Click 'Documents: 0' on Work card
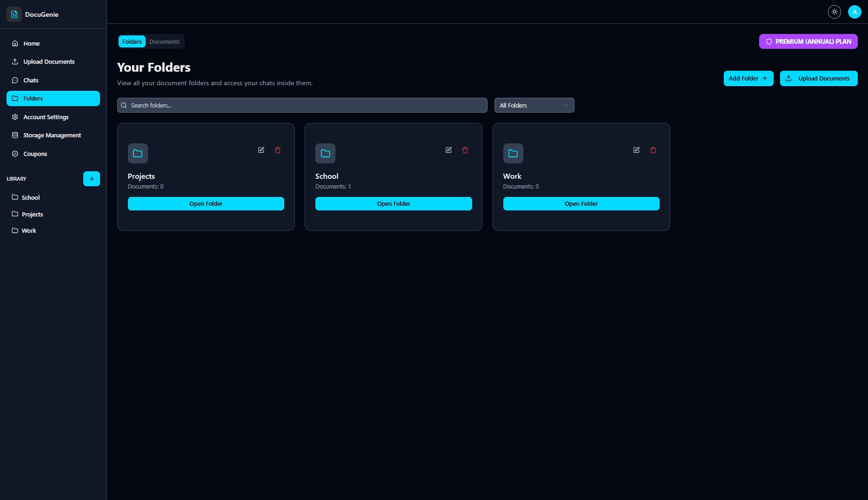 click(521, 186)
